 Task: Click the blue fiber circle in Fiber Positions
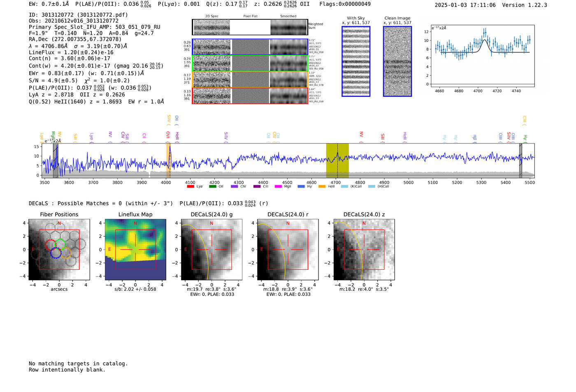coord(56,253)
